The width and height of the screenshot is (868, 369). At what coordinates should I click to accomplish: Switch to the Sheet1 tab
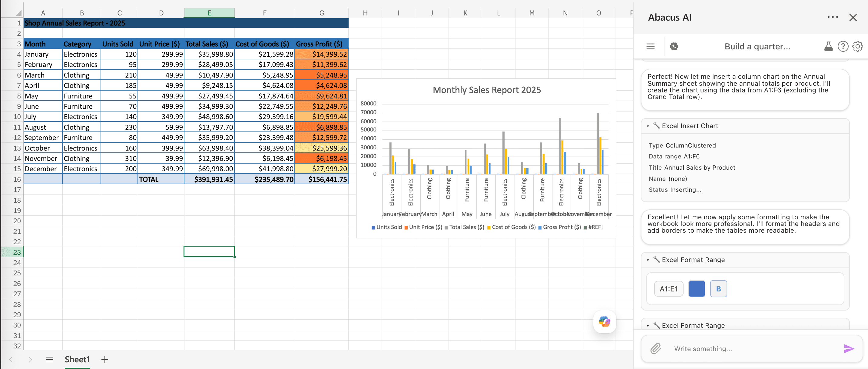pos(77,360)
